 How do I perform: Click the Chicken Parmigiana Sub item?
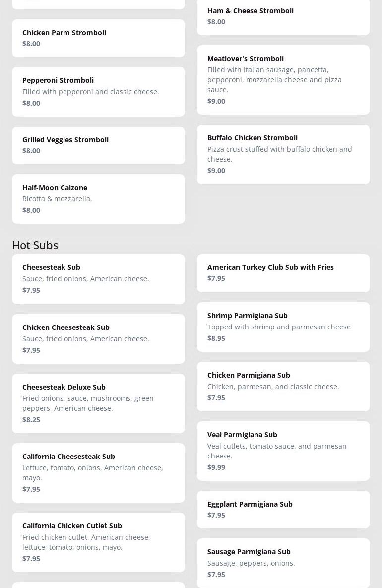283,386
